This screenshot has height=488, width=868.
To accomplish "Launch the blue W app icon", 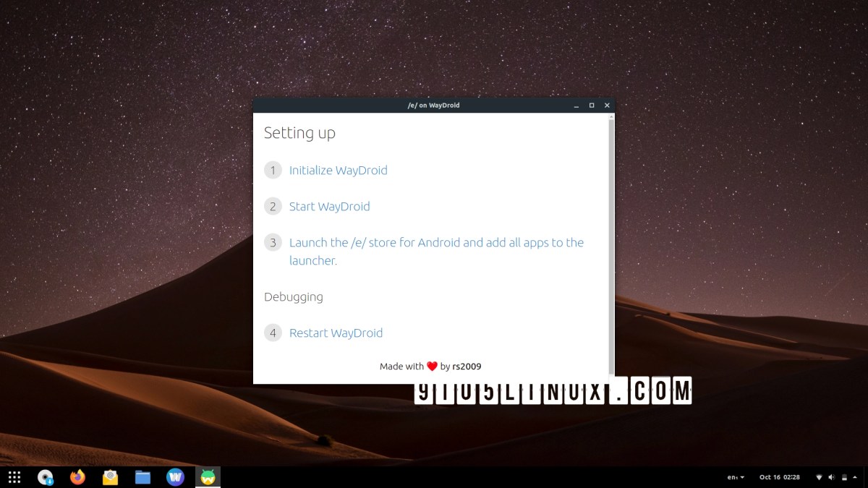I will 175,477.
